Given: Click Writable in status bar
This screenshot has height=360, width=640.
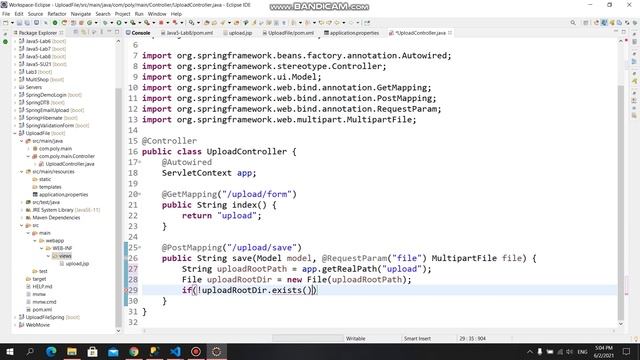Looking at the screenshot, I should [x=356, y=338].
